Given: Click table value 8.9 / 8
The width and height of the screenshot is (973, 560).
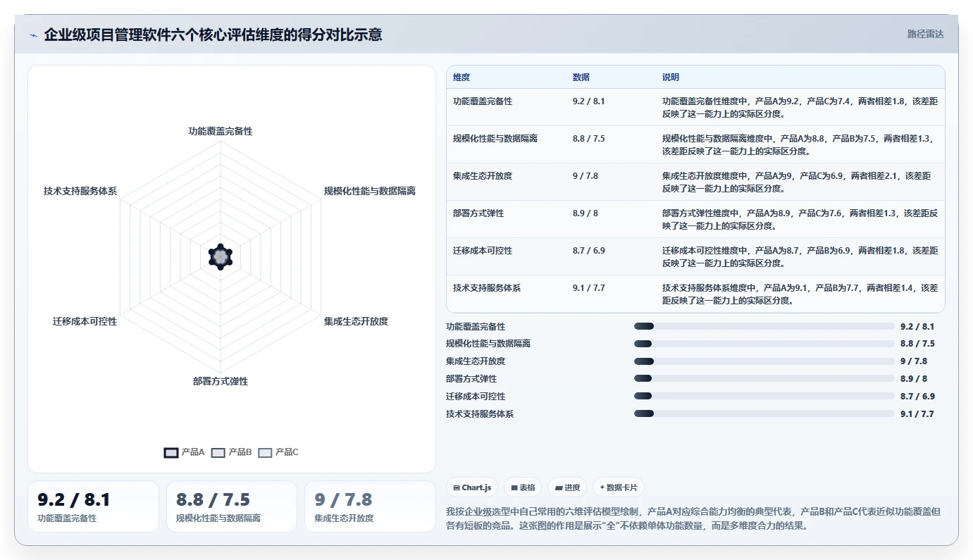Looking at the screenshot, I should coord(585,213).
